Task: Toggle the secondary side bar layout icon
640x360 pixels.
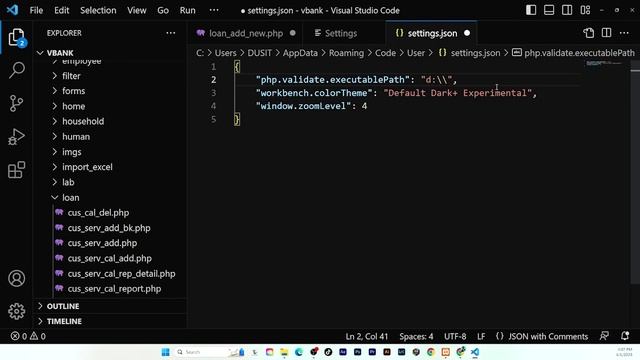Action: (x=567, y=10)
